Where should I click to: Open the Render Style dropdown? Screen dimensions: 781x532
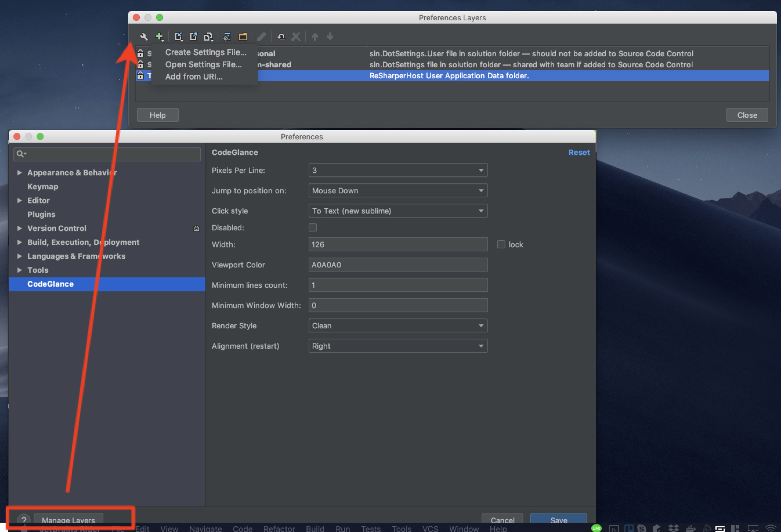[398, 325]
